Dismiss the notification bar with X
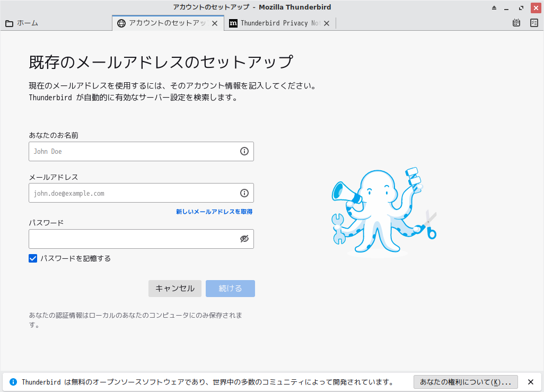The height and width of the screenshot is (392, 544). point(530,382)
